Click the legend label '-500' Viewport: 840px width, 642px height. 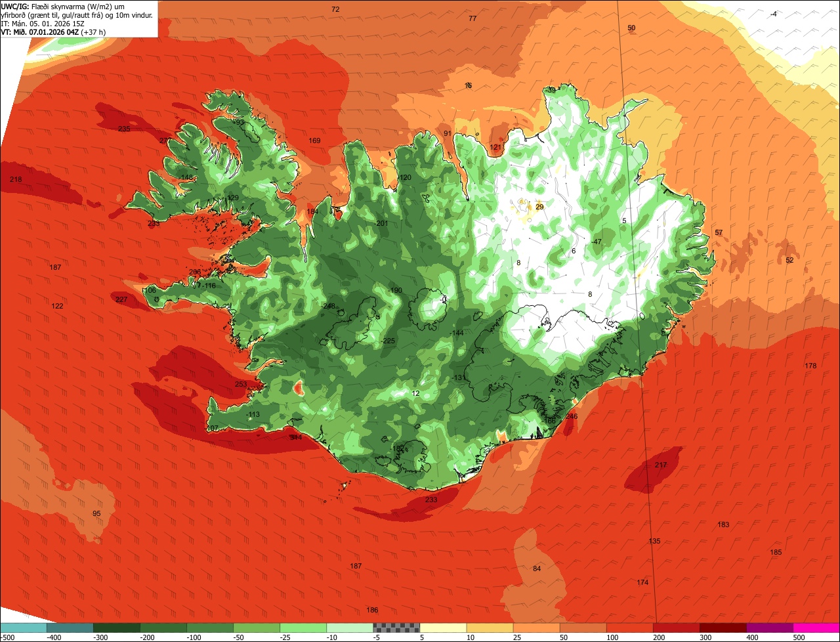point(7,637)
